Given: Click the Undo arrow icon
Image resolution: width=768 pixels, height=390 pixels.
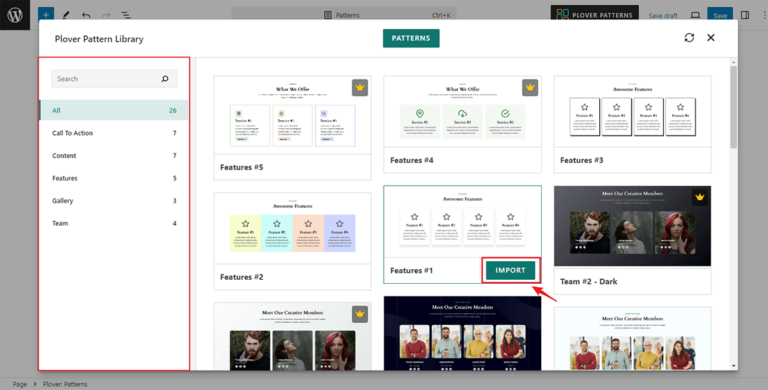Looking at the screenshot, I should tap(86, 15).
